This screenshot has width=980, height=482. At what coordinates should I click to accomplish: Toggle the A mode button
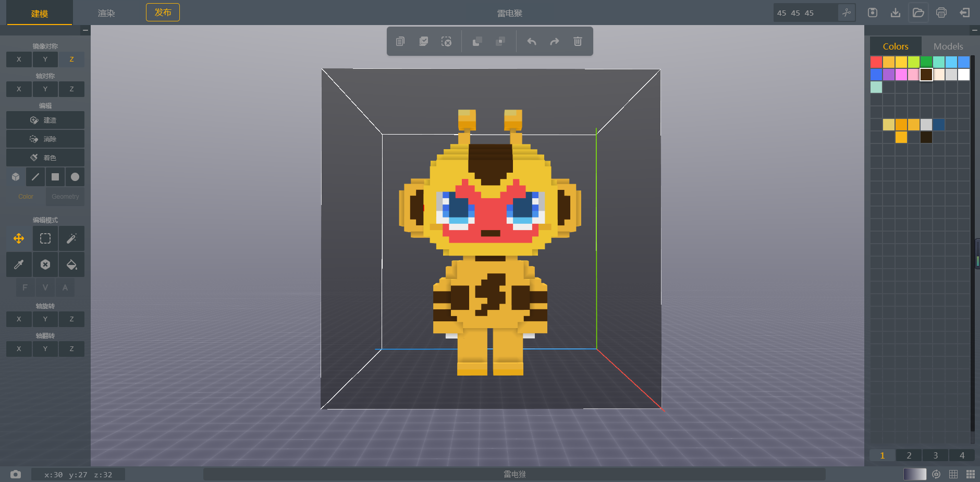click(x=65, y=287)
